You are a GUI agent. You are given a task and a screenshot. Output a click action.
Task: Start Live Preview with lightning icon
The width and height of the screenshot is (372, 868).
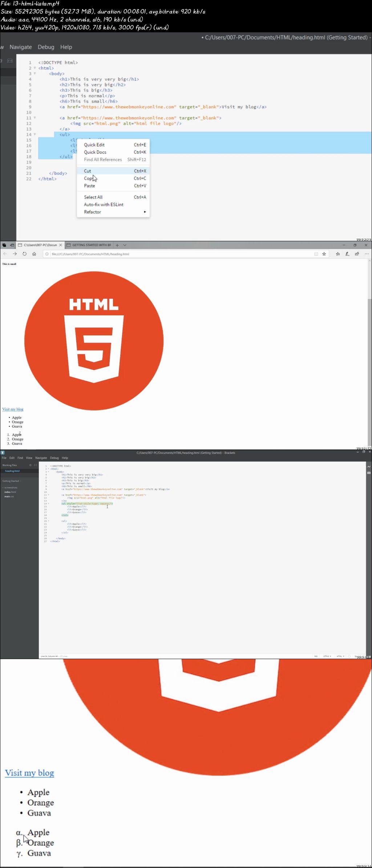click(369, 467)
